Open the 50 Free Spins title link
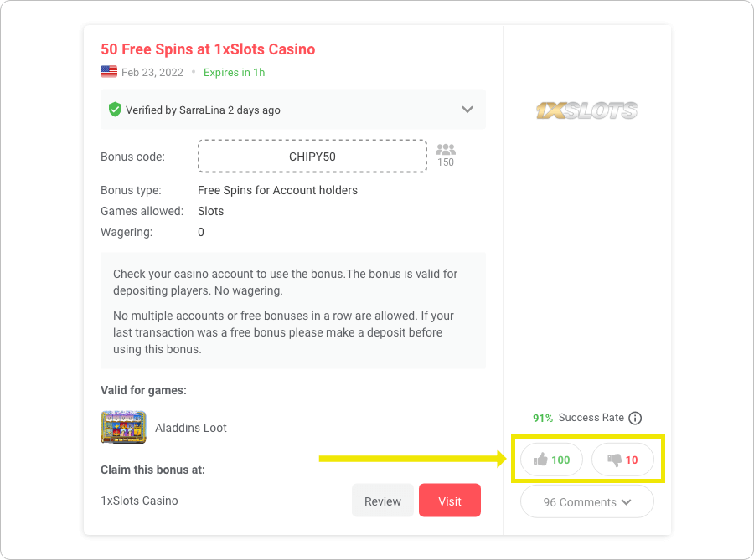Viewport: 754px width, 560px height. point(208,49)
